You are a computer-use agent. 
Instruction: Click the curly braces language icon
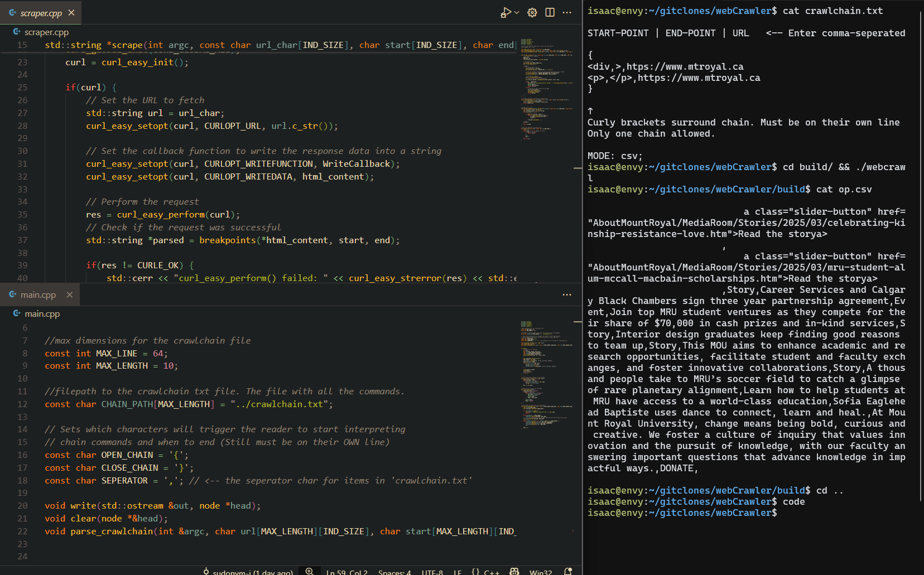[x=475, y=572]
